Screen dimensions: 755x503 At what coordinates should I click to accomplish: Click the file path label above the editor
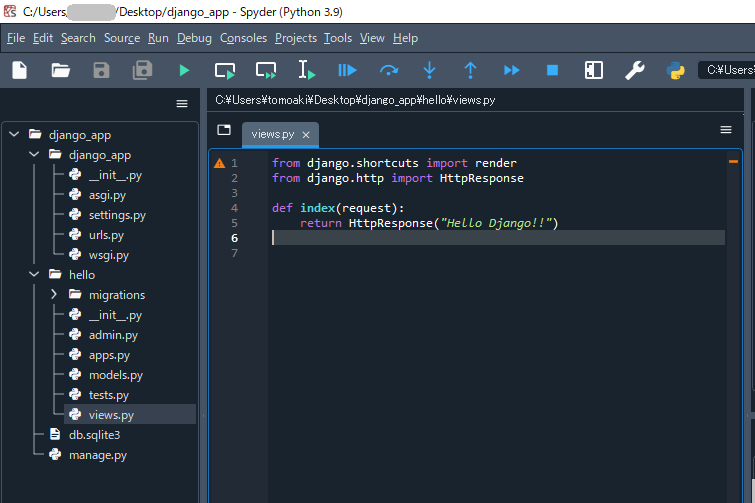[355, 100]
